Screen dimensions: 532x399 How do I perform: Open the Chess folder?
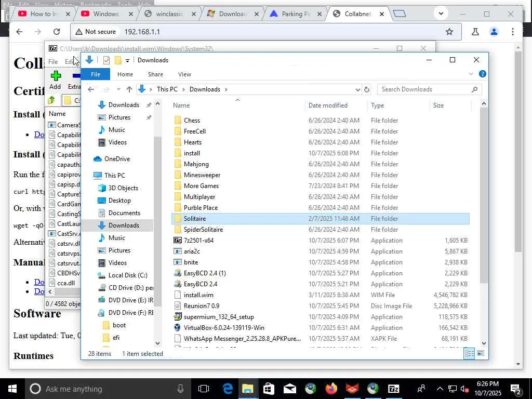pyautogui.click(x=192, y=121)
